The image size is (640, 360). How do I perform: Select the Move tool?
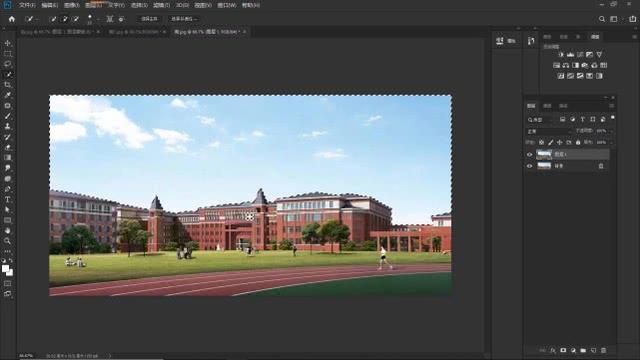pyautogui.click(x=7, y=43)
